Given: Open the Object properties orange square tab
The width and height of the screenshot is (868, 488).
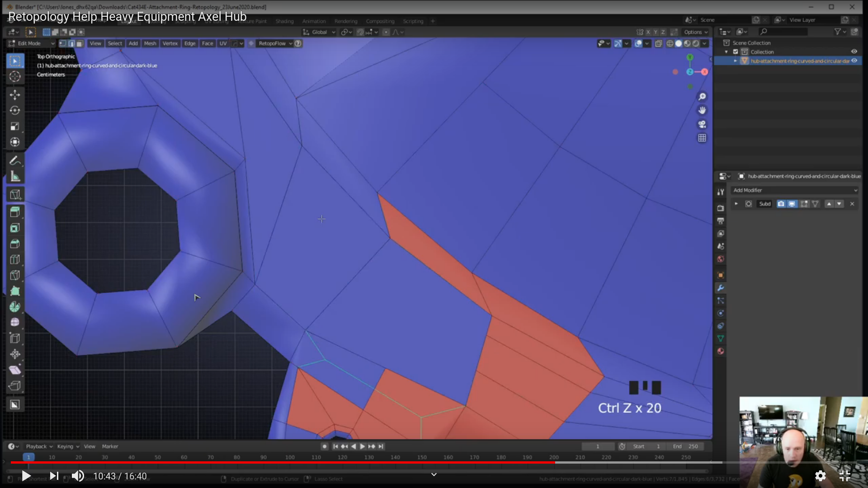Looking at the screenshot, I should [721, 275].
